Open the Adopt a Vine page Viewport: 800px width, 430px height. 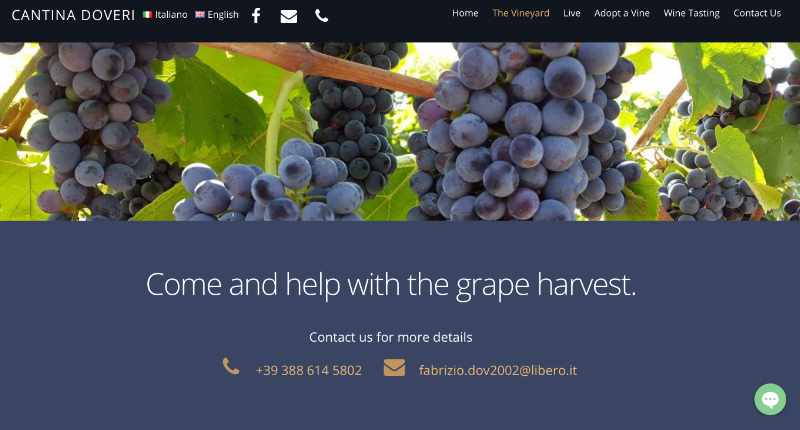click(622, 13)
